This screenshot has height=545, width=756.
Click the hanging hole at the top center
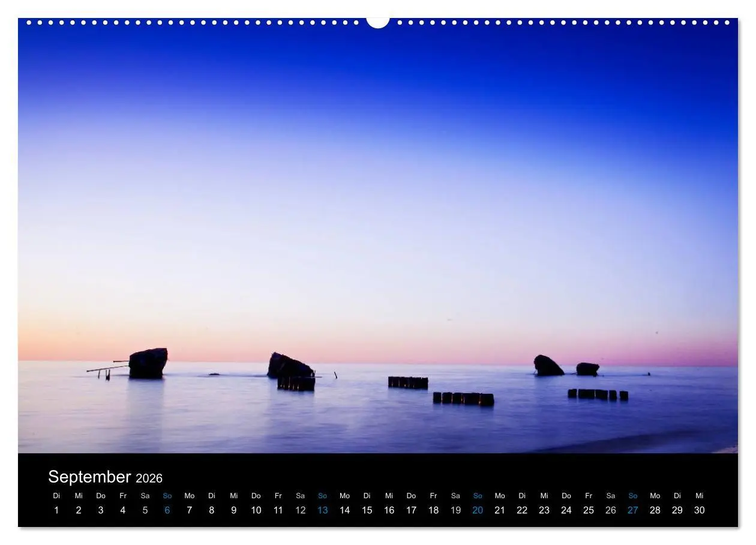click(x=377, y=23)
